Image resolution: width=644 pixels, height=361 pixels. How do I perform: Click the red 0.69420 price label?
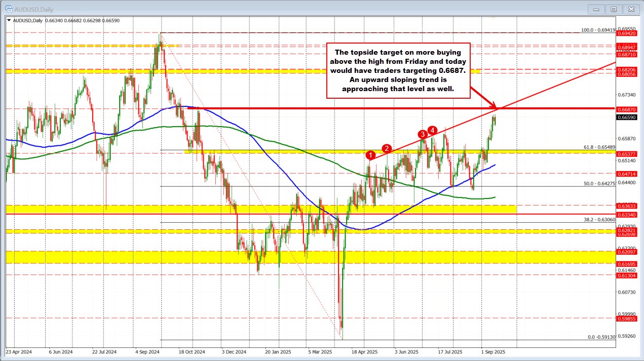[626, 33]
